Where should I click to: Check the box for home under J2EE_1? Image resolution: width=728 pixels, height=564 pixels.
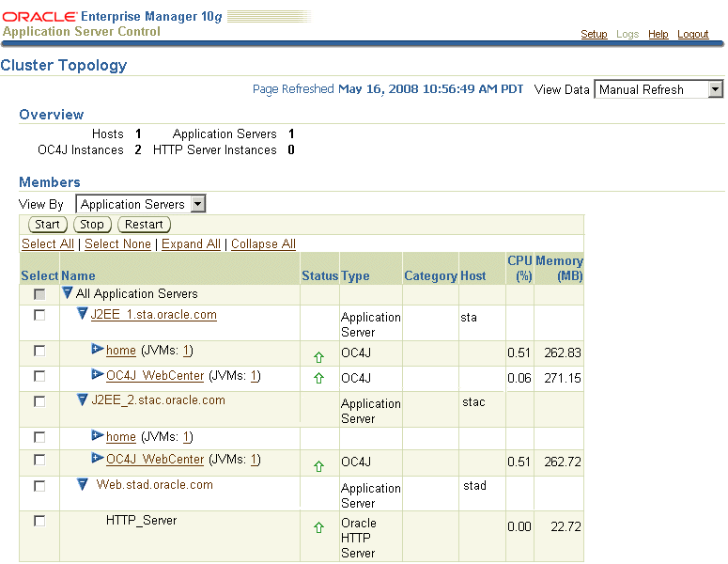[x=40, y=351]
